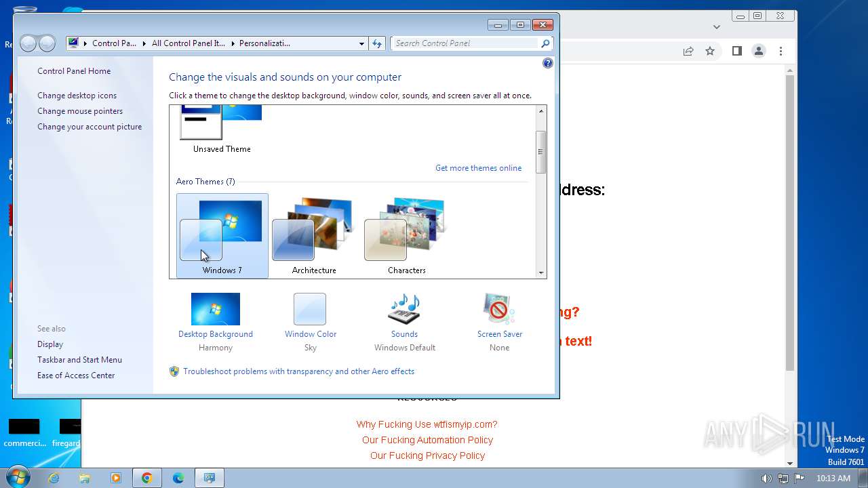This screenshot has height=488, width=868.
Task: Click Our Fucking Privacy Policy link
Action: (427, 455)
